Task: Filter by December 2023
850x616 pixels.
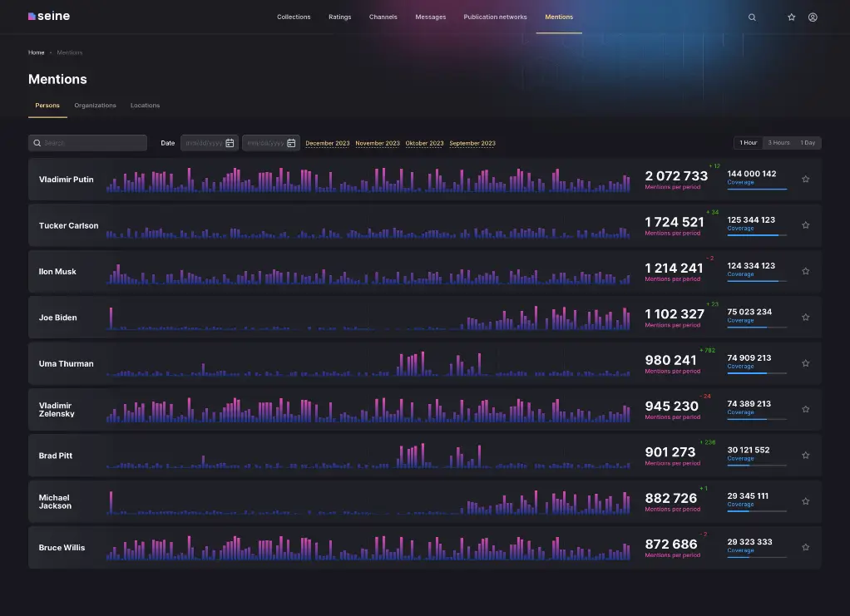Action: pos(328,144)
